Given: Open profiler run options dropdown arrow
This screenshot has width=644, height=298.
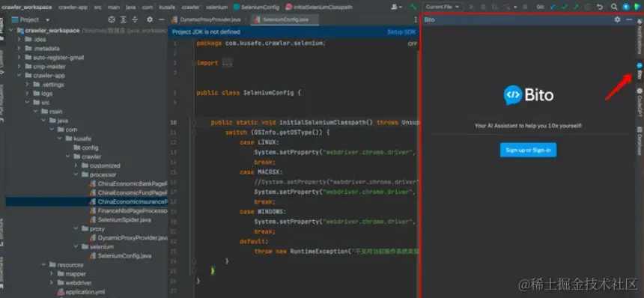Looking at the screenshot, I should 515,7.
